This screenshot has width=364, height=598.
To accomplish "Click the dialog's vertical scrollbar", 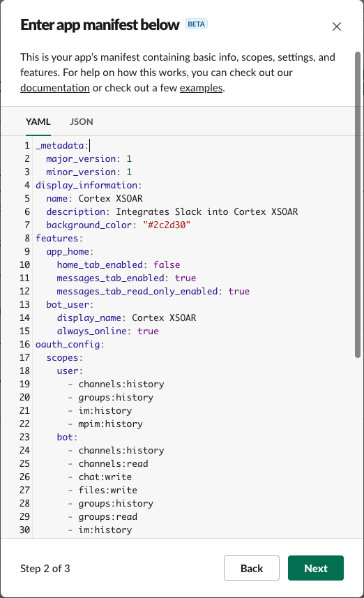I will 358,204.
